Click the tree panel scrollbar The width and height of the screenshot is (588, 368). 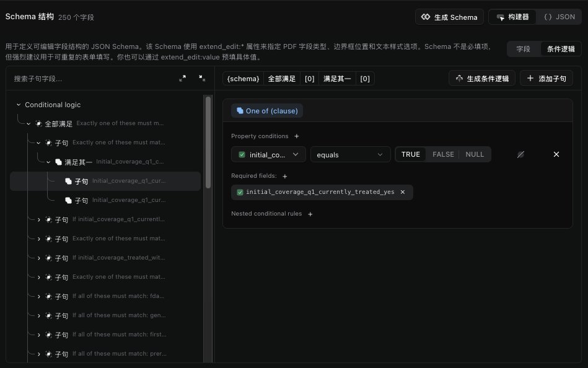(208, 142)
